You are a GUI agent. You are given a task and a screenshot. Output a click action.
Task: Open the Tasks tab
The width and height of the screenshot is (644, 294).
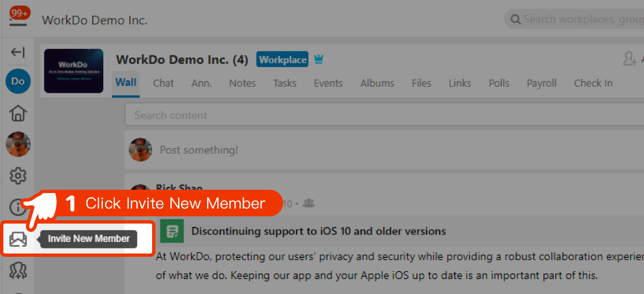tap(285, 83)
